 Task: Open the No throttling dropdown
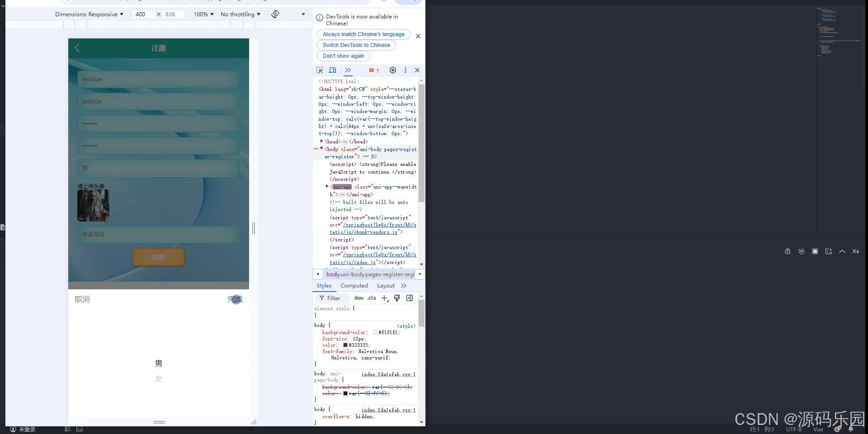point(240,14)
